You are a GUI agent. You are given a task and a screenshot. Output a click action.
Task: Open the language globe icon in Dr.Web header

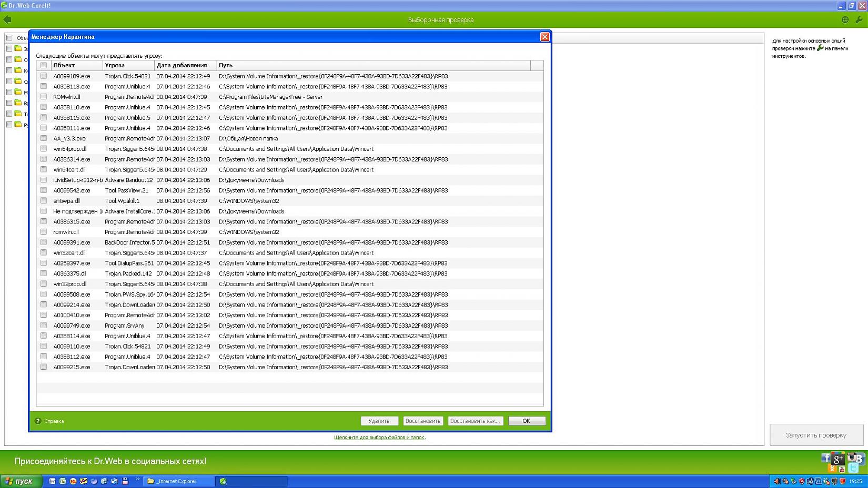(845, 19)
